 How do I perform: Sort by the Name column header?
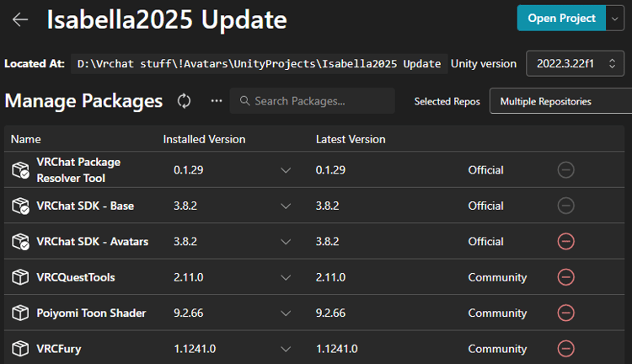[26, 139]
